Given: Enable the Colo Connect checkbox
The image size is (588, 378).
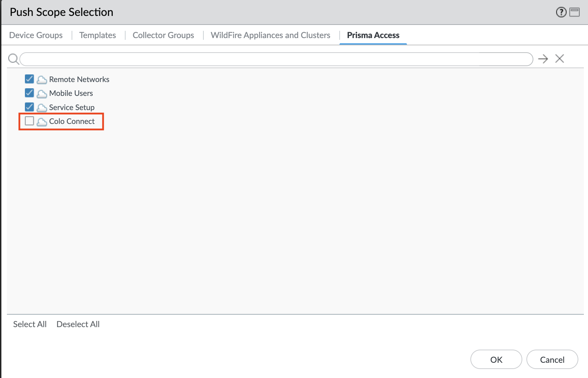Looking at the screenshot, I should pos(29,121).
